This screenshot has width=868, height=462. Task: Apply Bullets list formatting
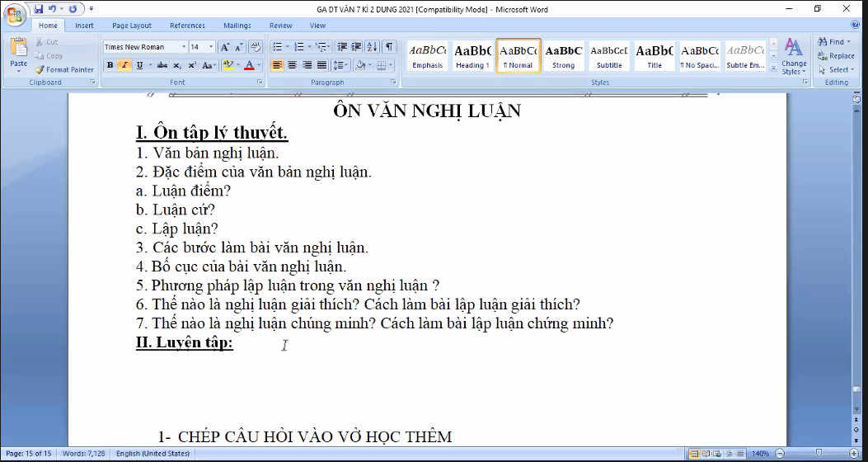[277, 47]
